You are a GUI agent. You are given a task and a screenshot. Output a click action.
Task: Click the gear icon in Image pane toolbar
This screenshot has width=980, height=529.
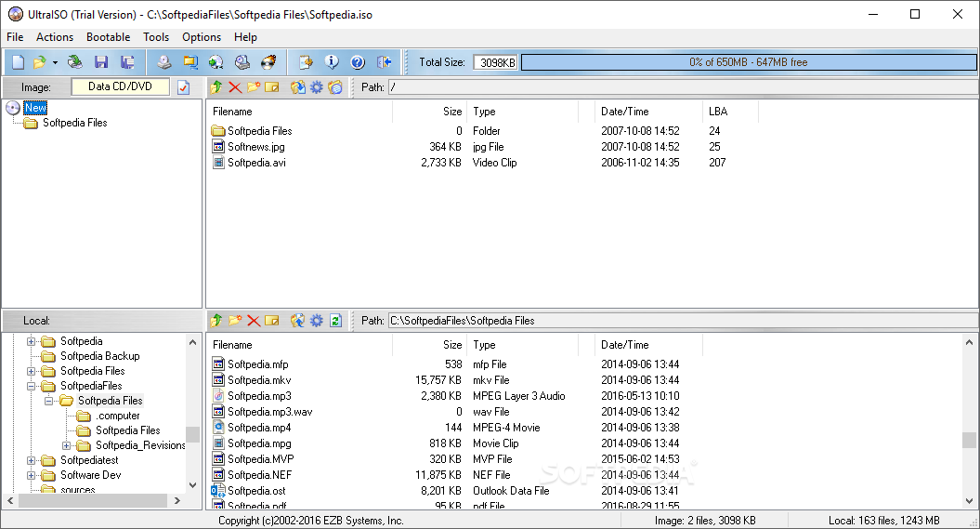tap(317, 86)
